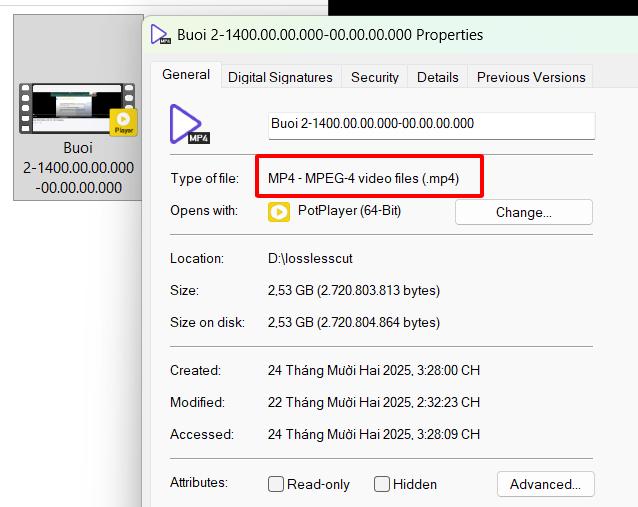The height and width of the screenshot is (507, 638).
Task: Click the 'Type of file:' label
Action: click(x=205, y=179)
